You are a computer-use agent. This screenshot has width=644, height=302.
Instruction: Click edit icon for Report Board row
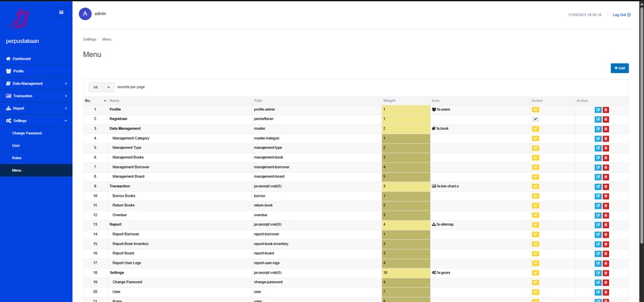pos(598,254)
